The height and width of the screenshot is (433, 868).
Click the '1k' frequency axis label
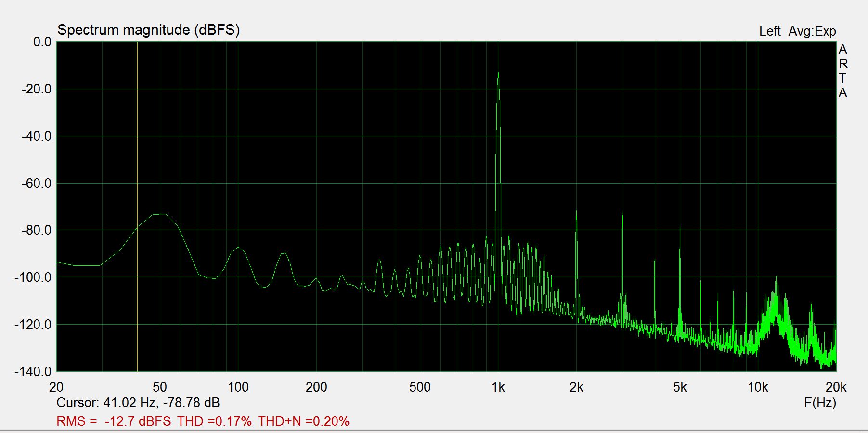[x=498, y=387]
